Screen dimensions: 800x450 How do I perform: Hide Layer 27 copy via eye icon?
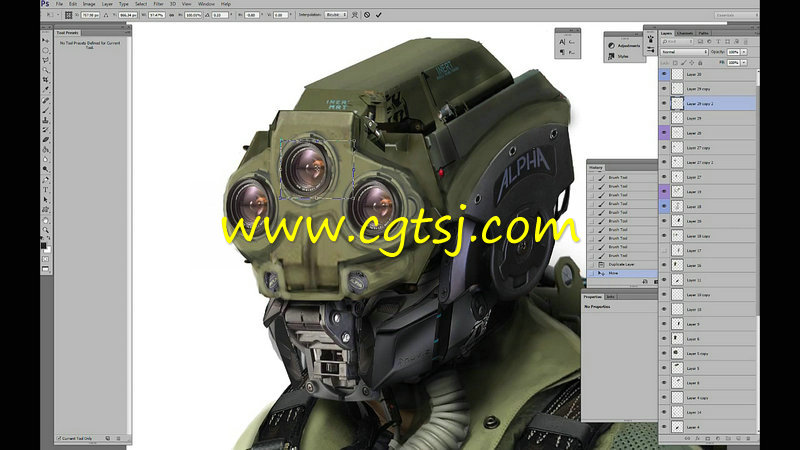click(x=664, y=147)
